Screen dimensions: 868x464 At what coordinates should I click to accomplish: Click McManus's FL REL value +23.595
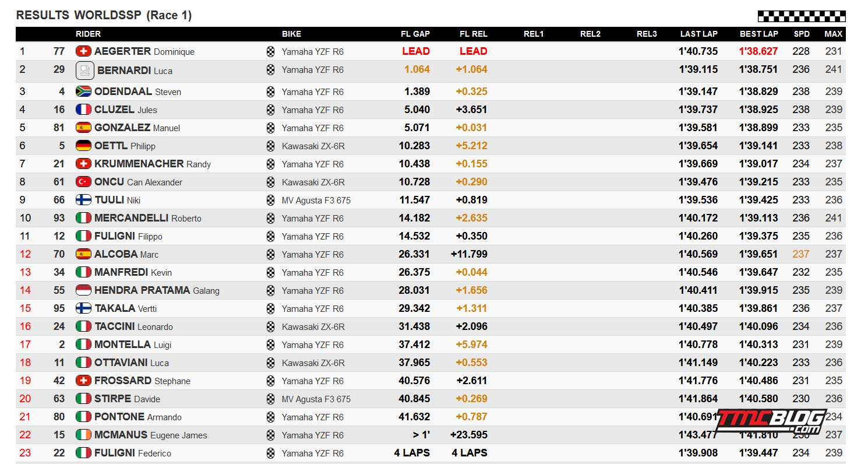[x=469, y=435]
